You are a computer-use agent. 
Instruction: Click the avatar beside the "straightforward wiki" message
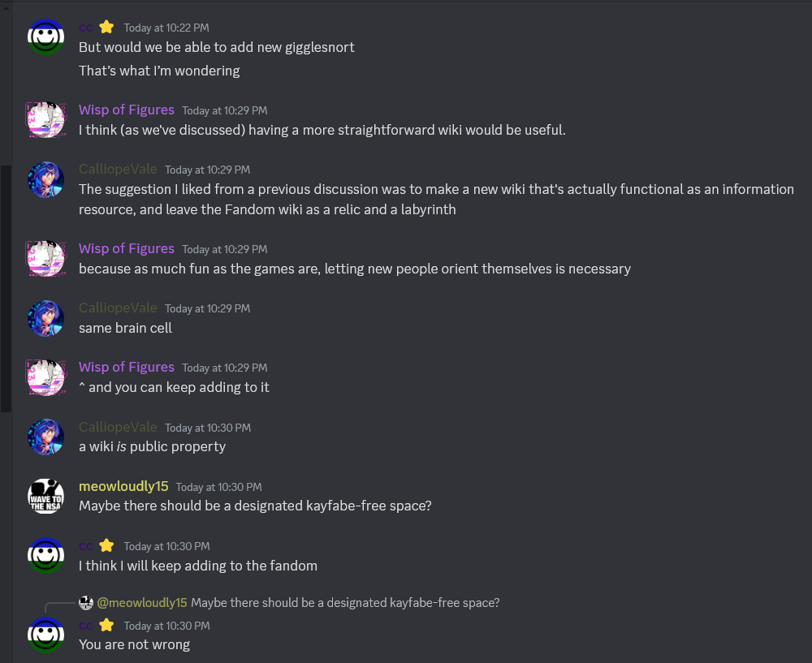click(46, 119)
